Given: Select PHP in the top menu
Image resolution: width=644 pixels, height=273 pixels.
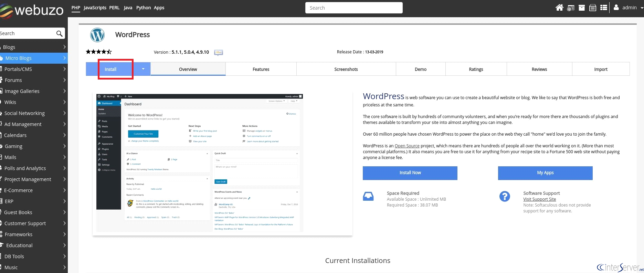Looking at the screenshot, I should point(76,8).
